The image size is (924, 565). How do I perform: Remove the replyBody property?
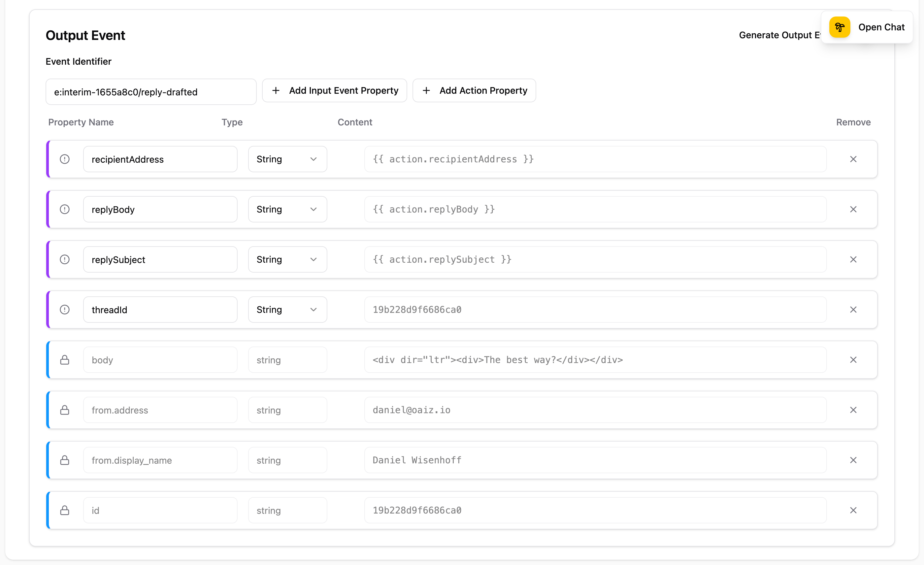coord(853,209)
